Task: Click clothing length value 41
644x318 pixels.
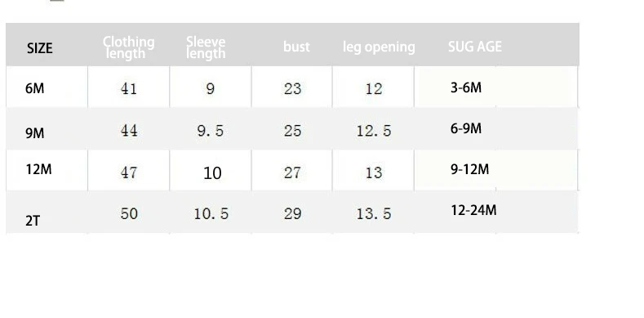Action: click(x=128, y=88)
